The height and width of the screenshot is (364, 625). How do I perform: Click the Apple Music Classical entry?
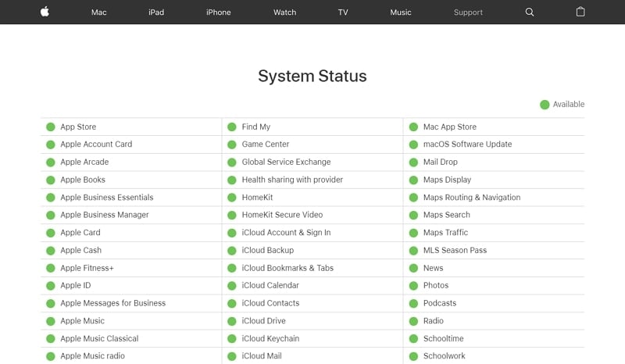point(99,339)
